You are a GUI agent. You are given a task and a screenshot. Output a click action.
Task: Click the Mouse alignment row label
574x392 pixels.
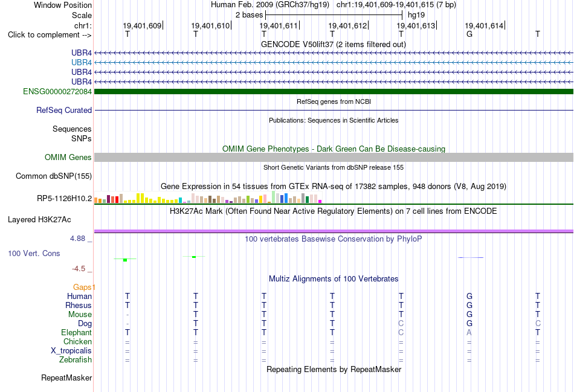(x=80, y=315)
